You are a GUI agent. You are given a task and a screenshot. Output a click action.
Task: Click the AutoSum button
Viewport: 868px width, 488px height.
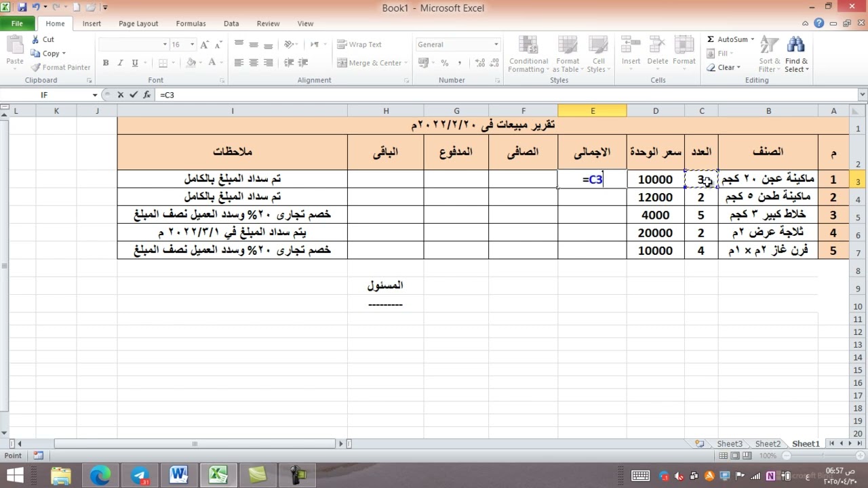click(x=730, y=39)
